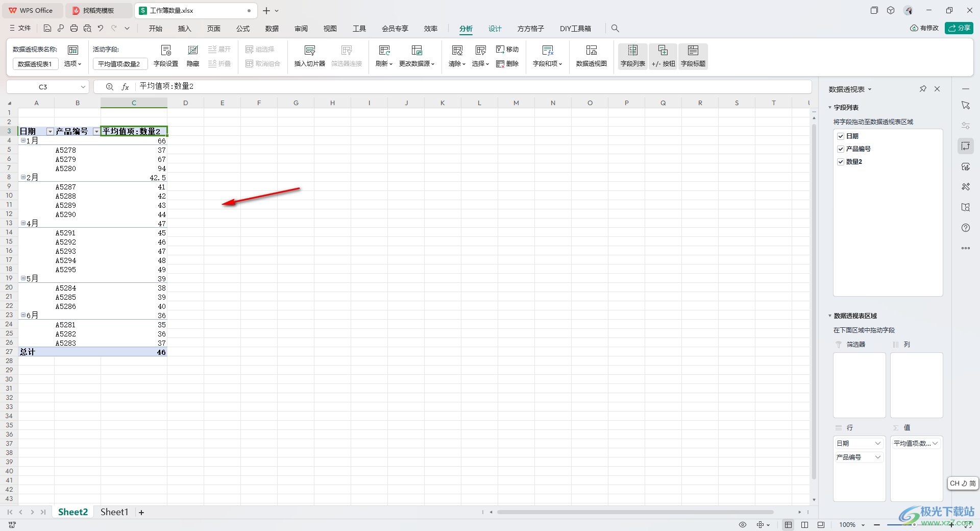This screenshot has height=531, width=980.
Task: Edit the 活动字段 active field box
Action: point(120,64)
